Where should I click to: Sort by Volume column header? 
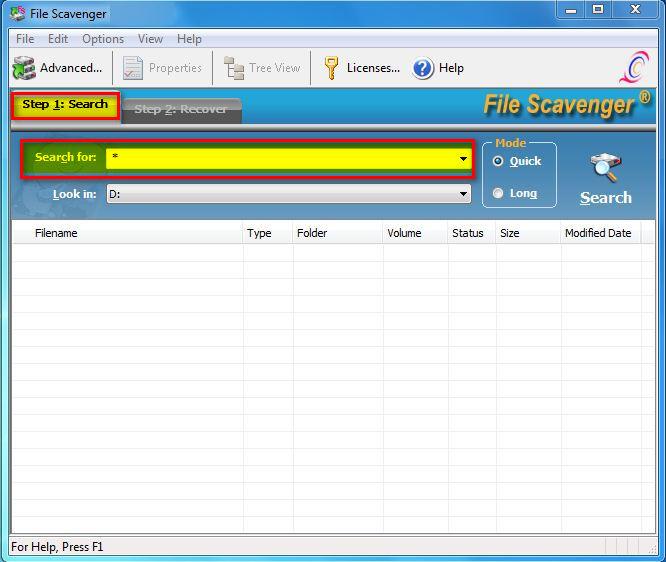point(415,233)
